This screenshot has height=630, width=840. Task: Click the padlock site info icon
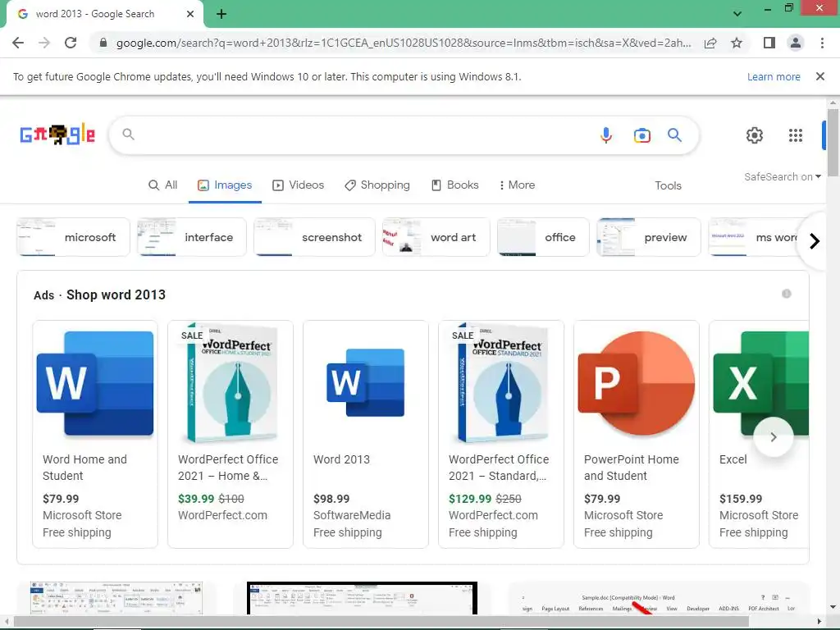click(x=103, y=43)
